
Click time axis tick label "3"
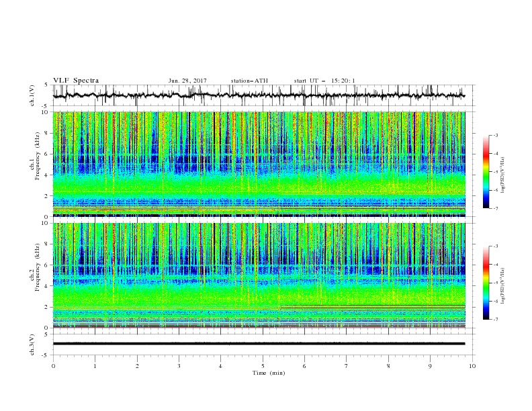179,366
